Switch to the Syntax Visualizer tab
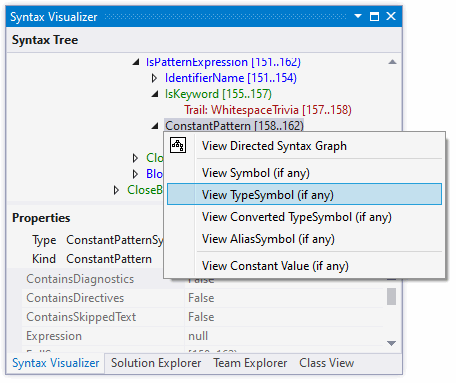456x383 pixels. click(56, 363)
